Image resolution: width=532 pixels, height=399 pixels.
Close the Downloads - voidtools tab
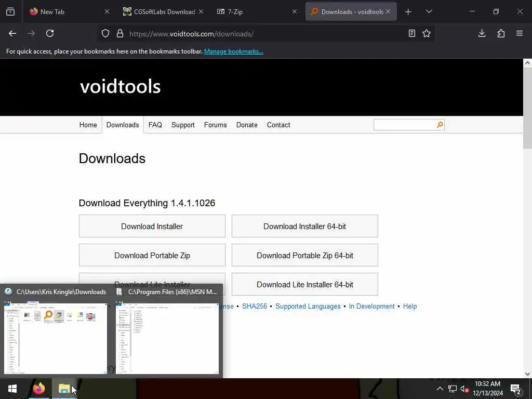tap(388, 11)
